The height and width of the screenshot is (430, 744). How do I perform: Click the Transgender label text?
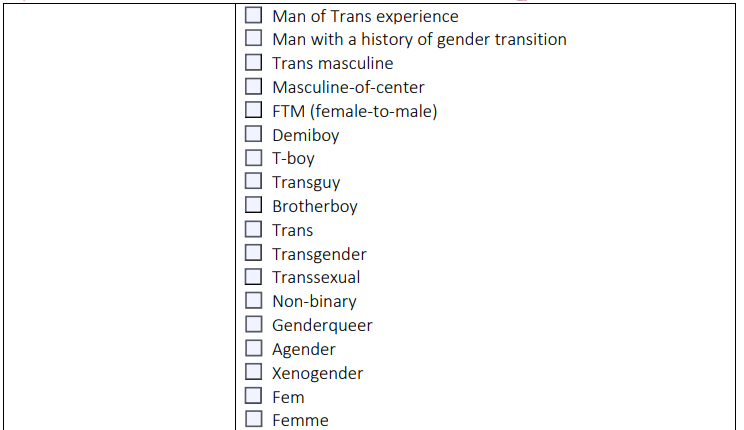(x=319, y=254)
